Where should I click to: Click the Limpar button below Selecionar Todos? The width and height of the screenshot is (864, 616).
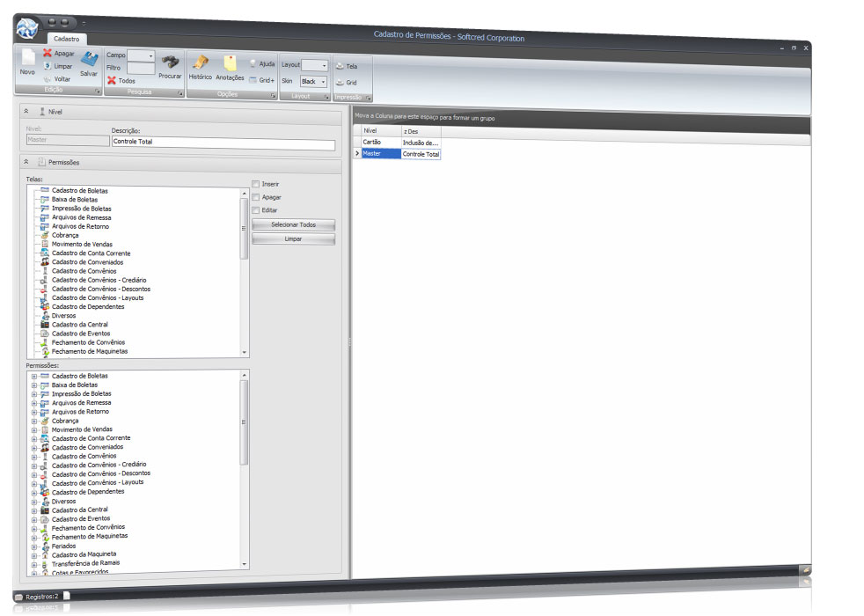pos(293,239)
